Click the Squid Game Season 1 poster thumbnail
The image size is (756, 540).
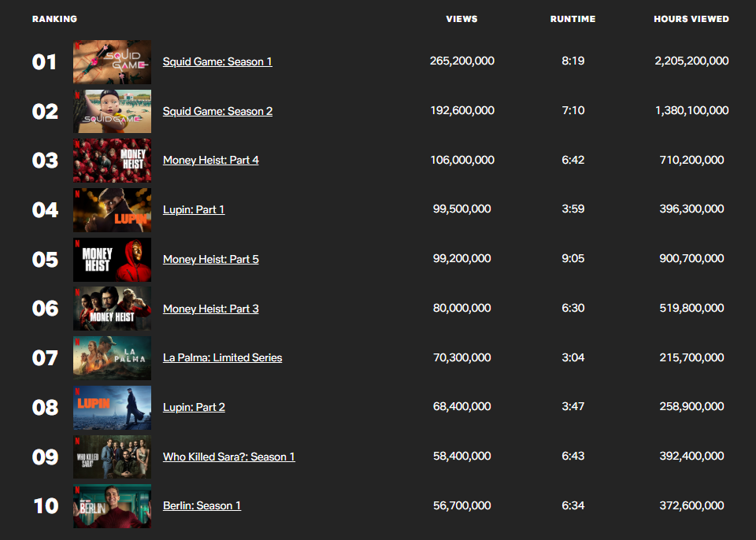click(x=112, y=61)
